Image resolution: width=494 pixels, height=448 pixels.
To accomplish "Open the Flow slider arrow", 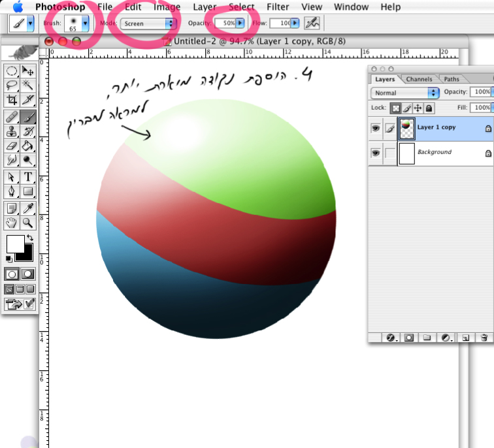I will click(295, 23).
